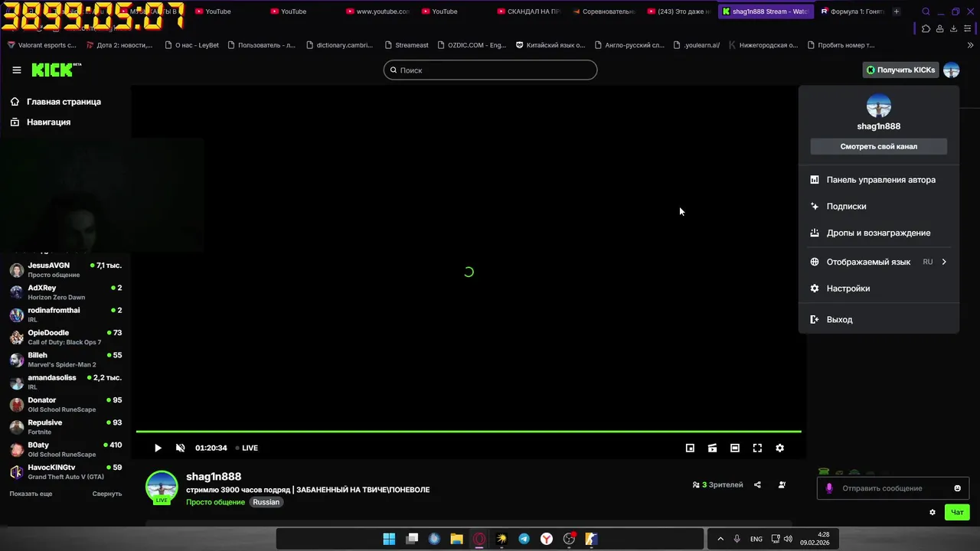Open Streameast bookmark

(407, 45)
